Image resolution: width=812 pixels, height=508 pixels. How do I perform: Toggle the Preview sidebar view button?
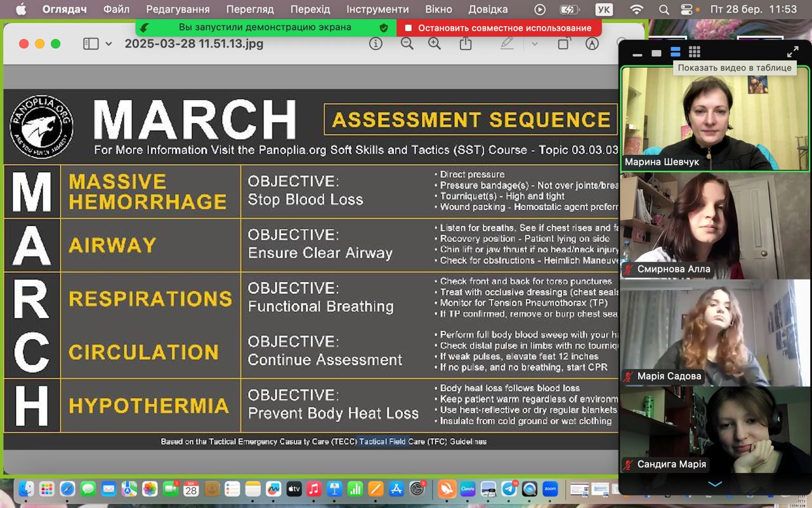(91, 44)
